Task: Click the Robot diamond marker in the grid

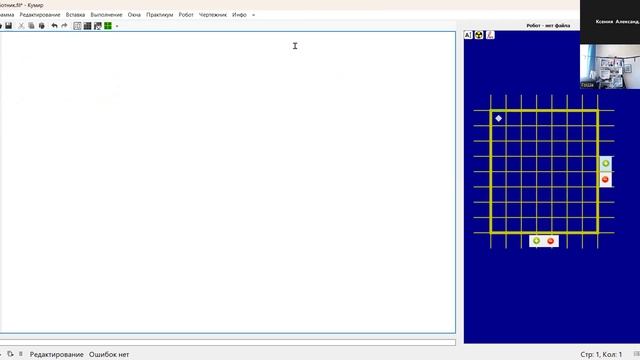Action: pos(498,118)
